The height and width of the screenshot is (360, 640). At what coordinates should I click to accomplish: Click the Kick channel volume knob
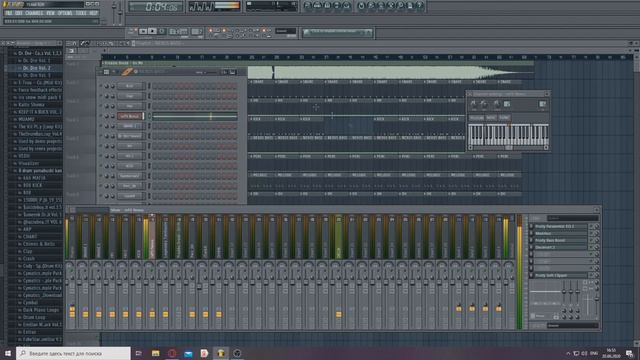click(113, 86)
